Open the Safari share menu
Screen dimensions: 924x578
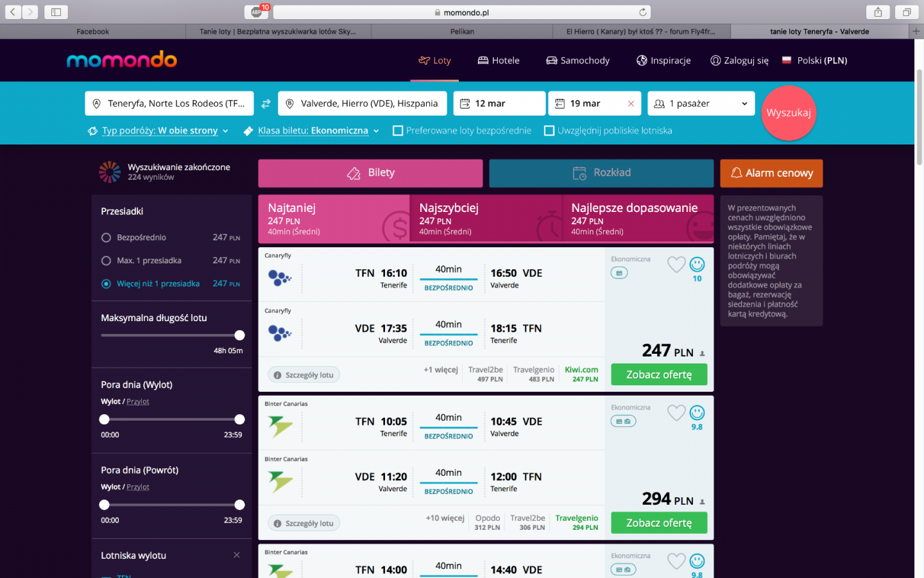point(878,12)
